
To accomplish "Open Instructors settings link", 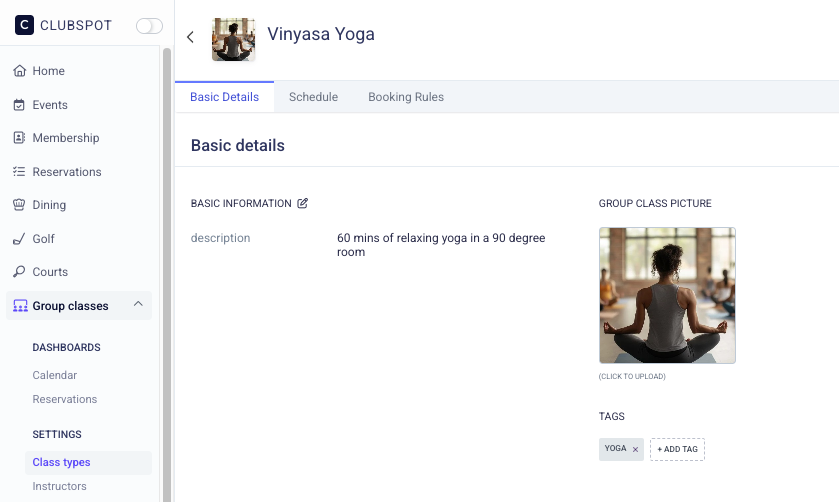I will (x=59, y=486).
